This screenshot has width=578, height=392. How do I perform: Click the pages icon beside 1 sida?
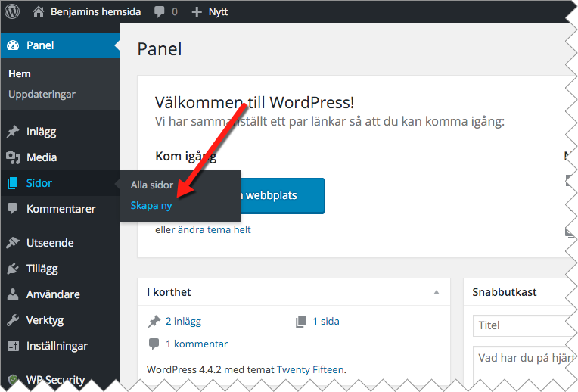point(301,322)
